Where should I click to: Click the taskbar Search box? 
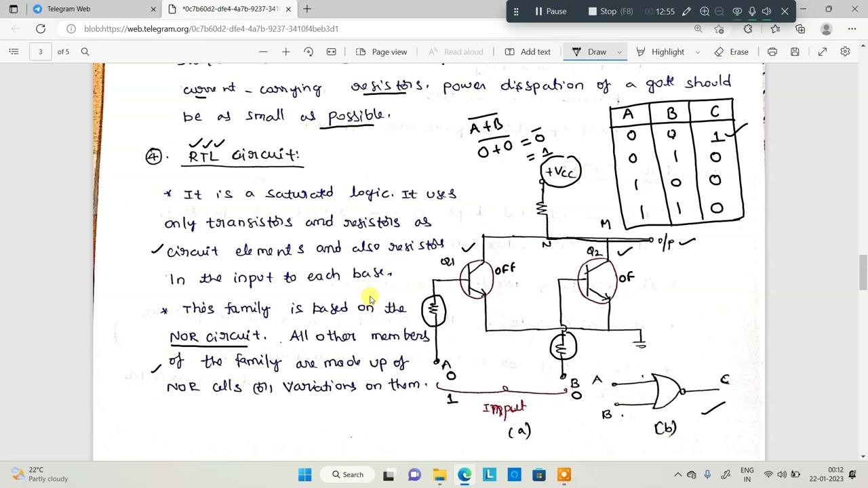coord(347,474)
